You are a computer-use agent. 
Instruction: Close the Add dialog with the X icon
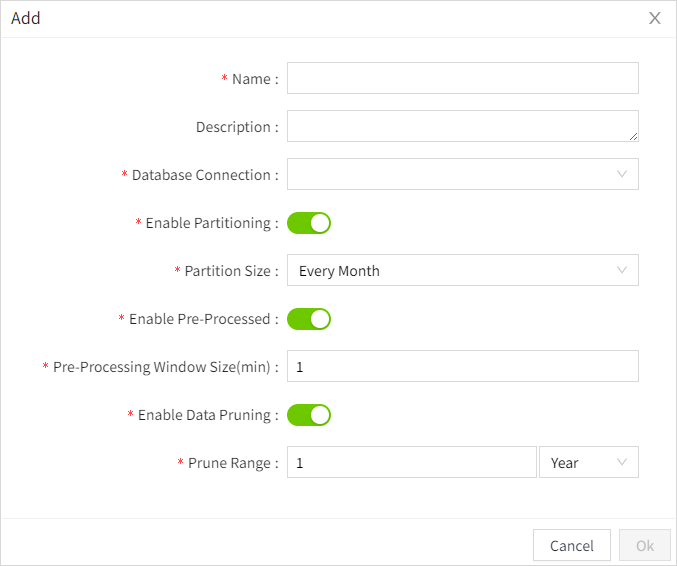tap(655, 18)
